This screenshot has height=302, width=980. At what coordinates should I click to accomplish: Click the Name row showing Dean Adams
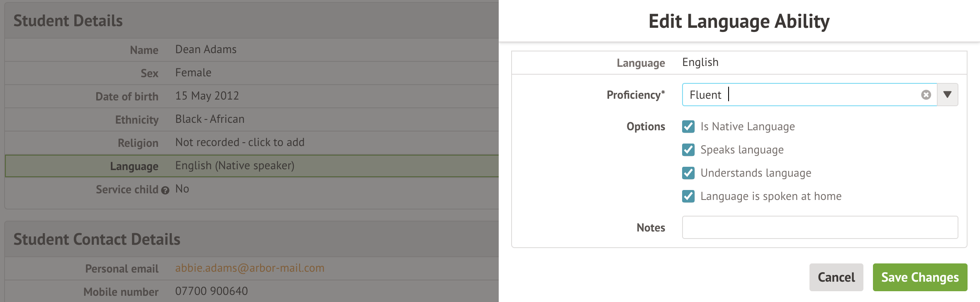251,50
